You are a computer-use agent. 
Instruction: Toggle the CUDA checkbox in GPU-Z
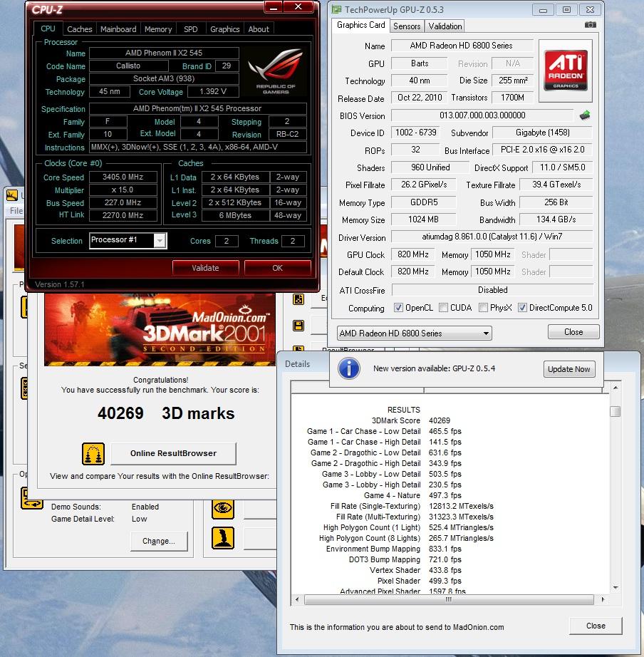tap(443, 308)
